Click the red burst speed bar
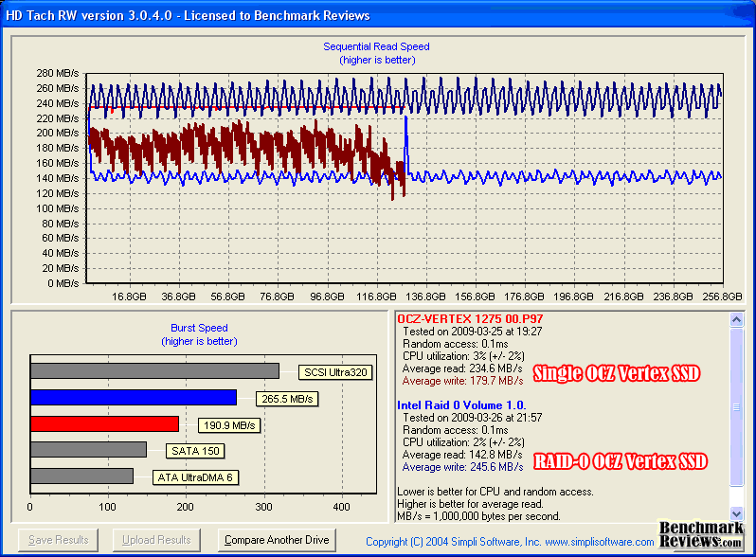 click(104, 423)
